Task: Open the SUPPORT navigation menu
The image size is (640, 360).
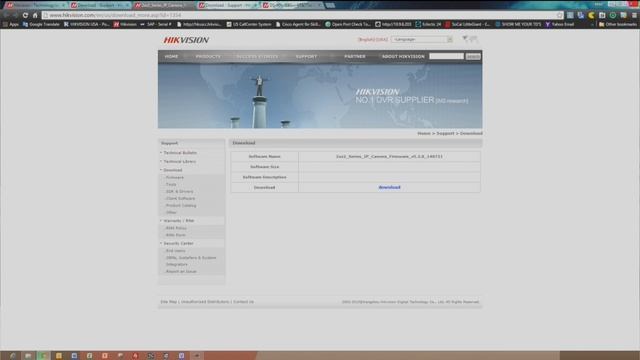Action: pos(306,56)
